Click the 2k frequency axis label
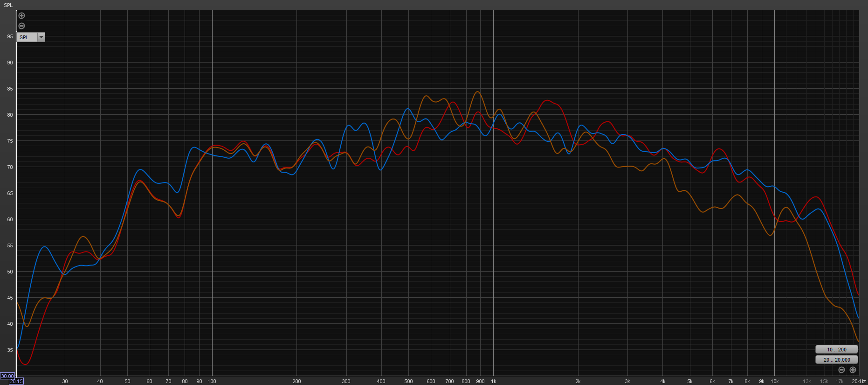Screen dimensions: 868x385 [578, 382]
